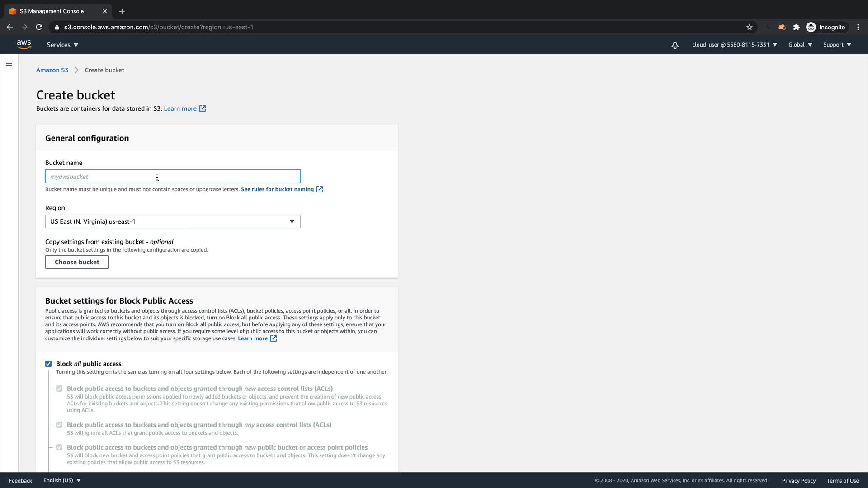
Task: Uncheck Block all public access checkbox
Action: [48, 364]
